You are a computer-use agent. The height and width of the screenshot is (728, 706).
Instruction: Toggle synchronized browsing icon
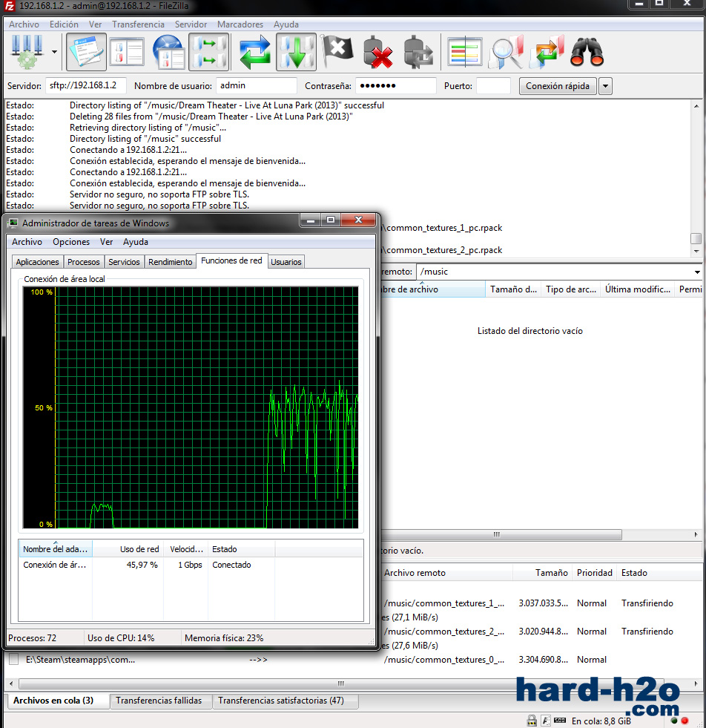coord(548,51)
